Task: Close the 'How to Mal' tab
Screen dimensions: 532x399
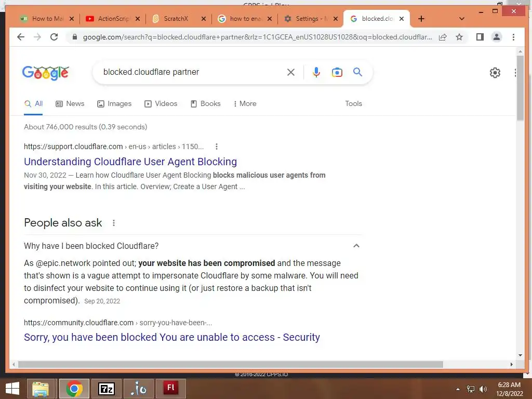Action: (71, 19)
